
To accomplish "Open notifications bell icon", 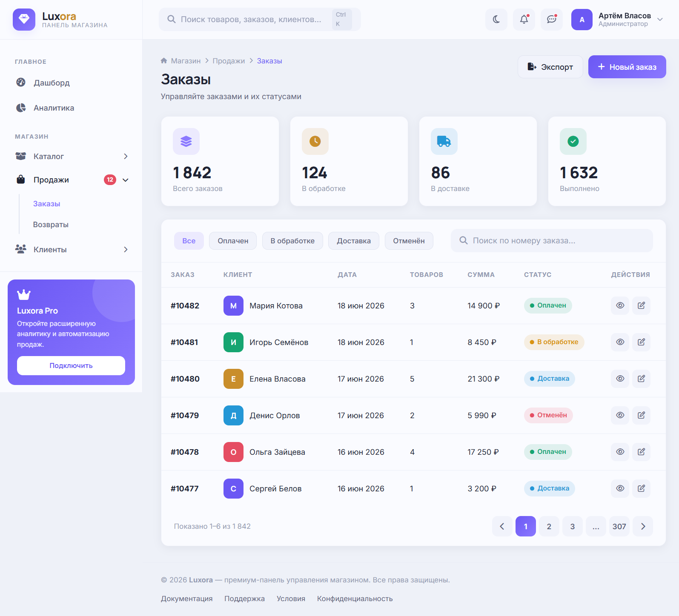I will pos(524,20).
